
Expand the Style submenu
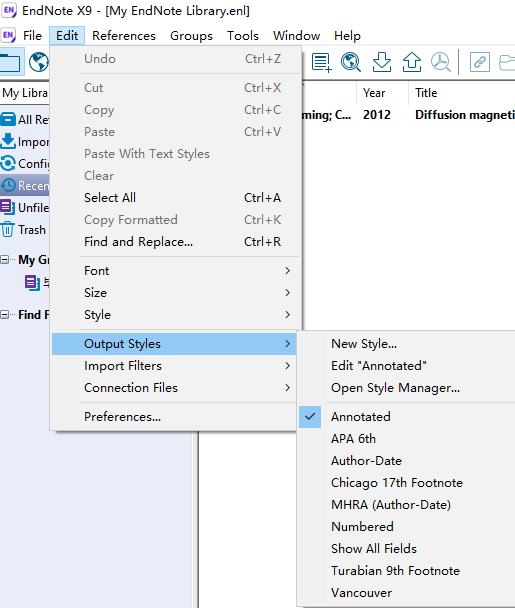pos(176,314)
